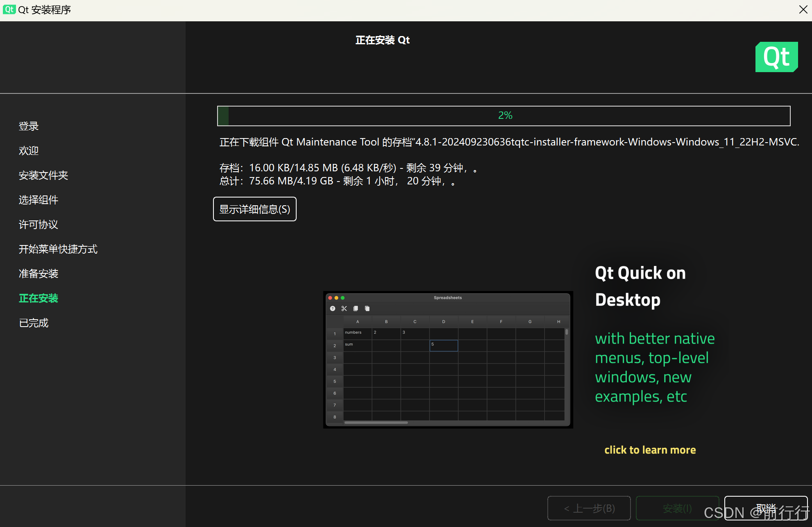The width and height of the screenshot is (812, 527).
Task: Click the Qt Maintenance Tool download message
Action: click(x=509, y=142)
